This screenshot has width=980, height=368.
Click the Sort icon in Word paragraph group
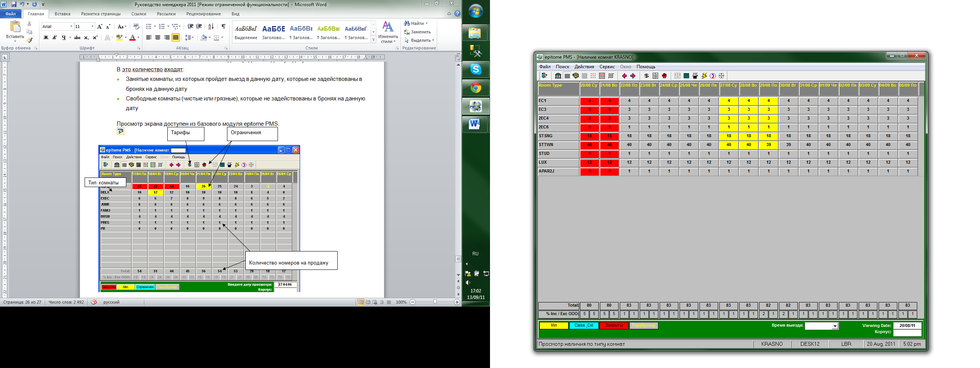coord(211,26)
